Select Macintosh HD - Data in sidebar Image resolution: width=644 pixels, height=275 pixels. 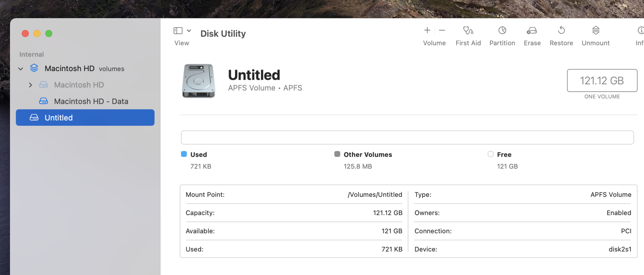click(91, 101)
